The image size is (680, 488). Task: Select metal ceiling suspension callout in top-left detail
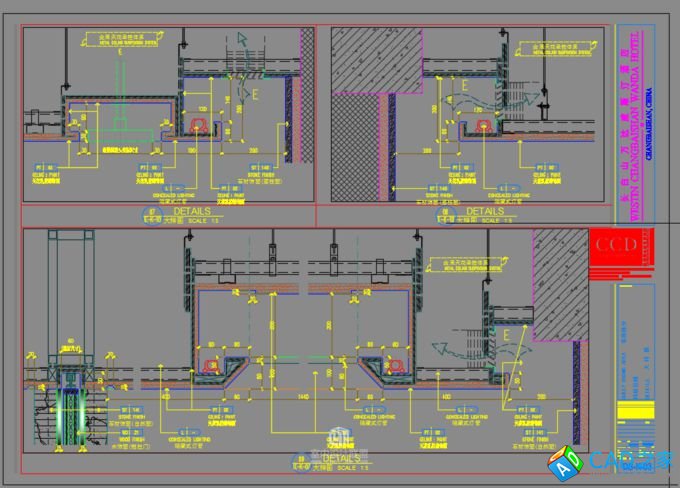pyautogui.click(x=125, y=41)
